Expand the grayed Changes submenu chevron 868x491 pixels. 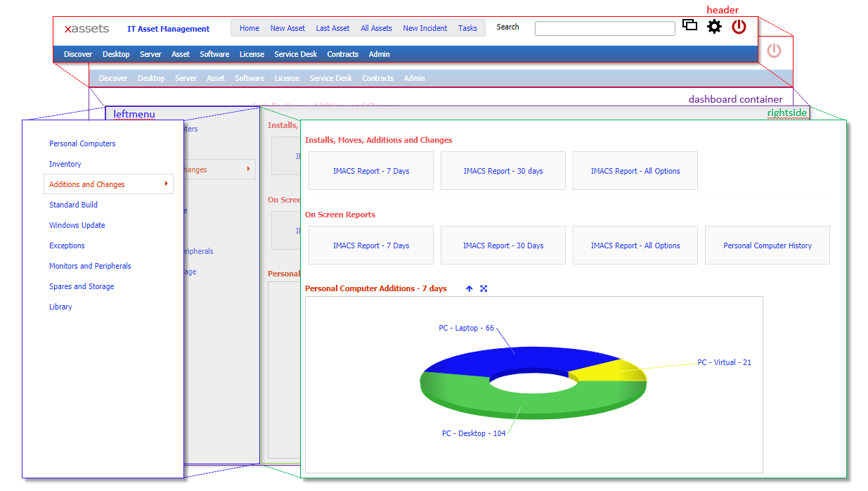[x=250, y=170]
